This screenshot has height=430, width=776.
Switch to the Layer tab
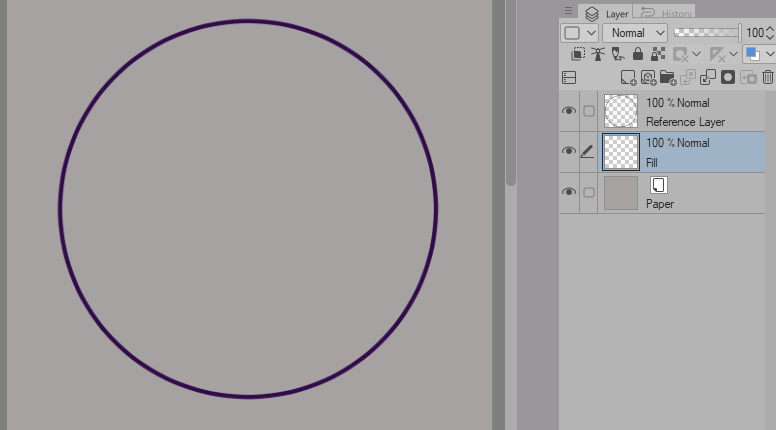point(607,13)
